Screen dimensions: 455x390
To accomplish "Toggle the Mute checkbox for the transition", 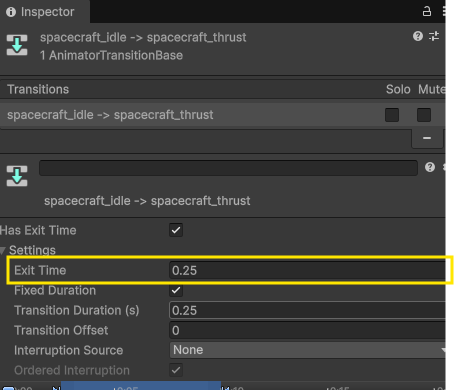I will 424,115.
